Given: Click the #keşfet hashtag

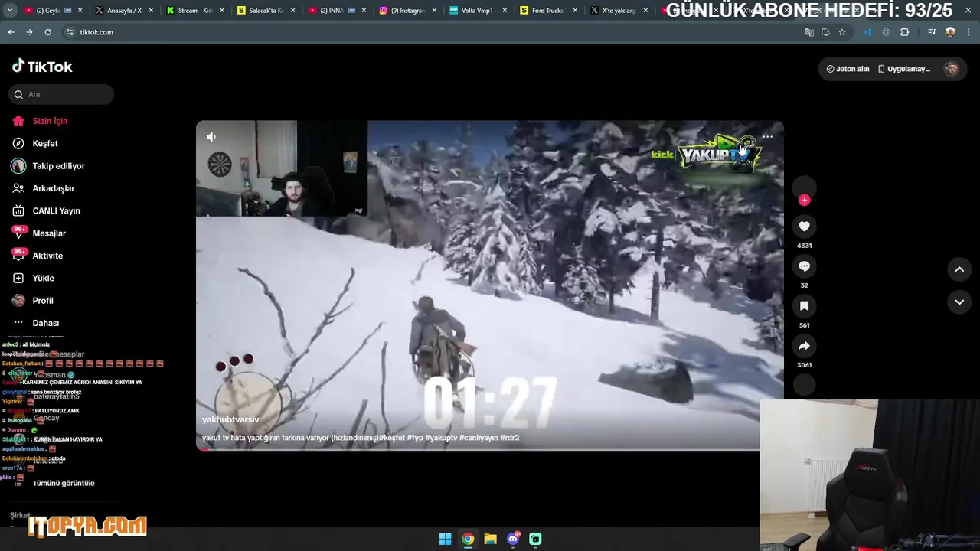Looking at the screenshot, I should pos(393,438).
